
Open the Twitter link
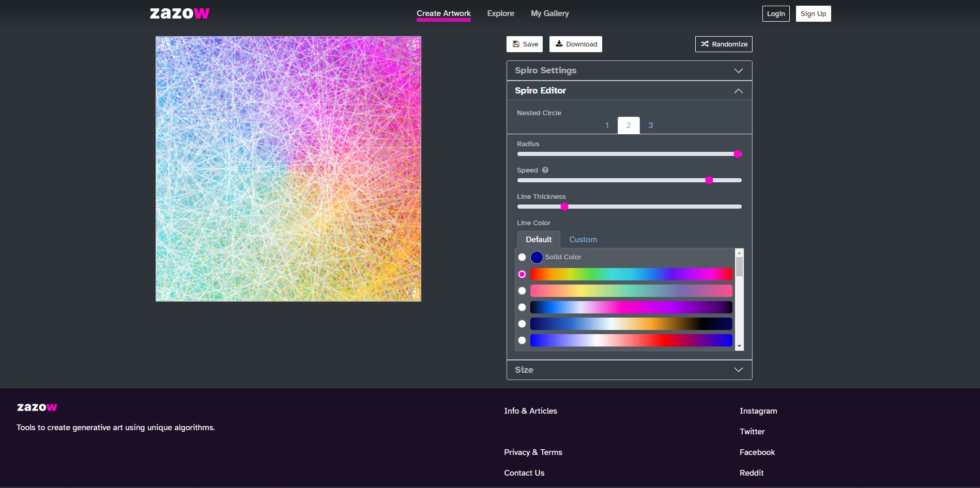752,432
